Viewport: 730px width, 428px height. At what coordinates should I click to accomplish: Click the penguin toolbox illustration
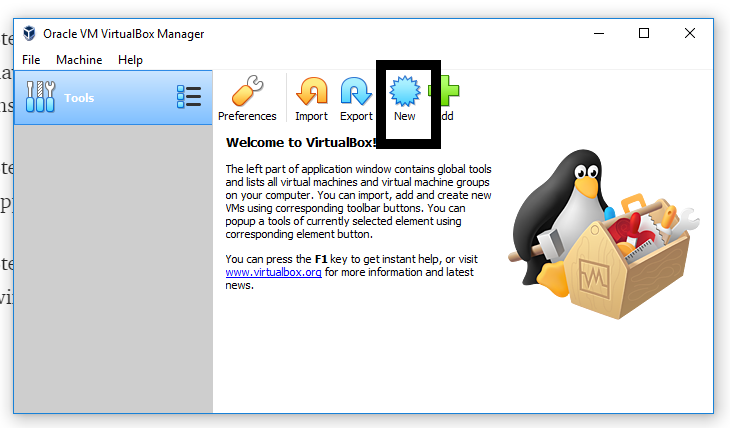(603, 234)
